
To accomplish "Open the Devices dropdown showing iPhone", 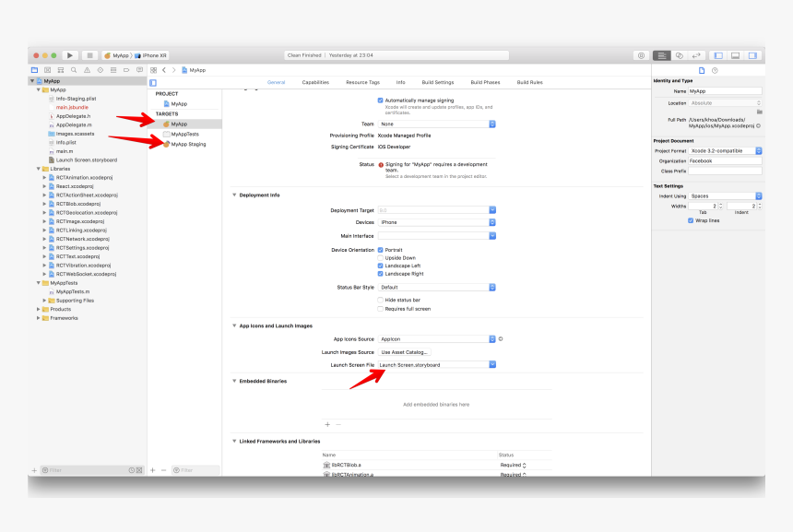I will (437, 222).
